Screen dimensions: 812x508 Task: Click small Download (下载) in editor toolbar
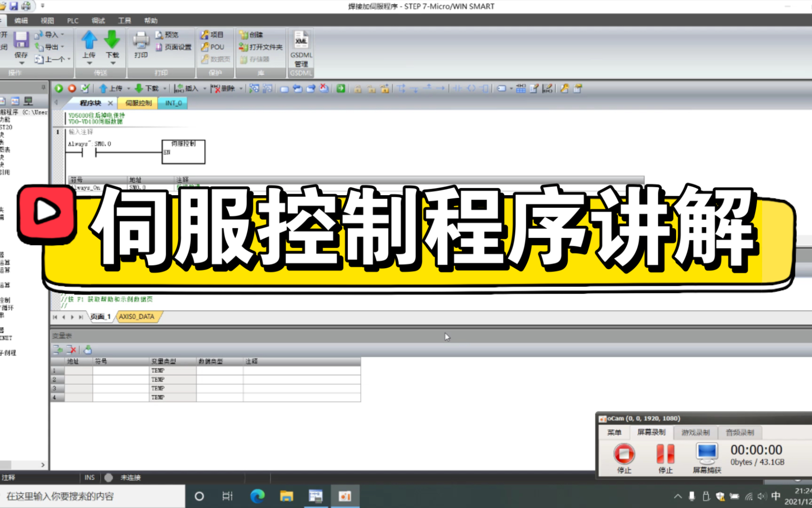pos(147,88)
